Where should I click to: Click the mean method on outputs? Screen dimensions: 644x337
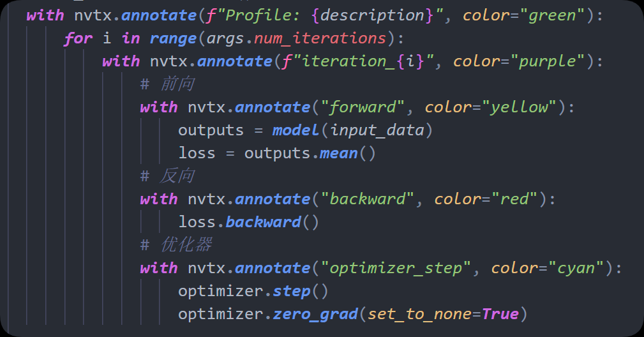tap(338, 153)
